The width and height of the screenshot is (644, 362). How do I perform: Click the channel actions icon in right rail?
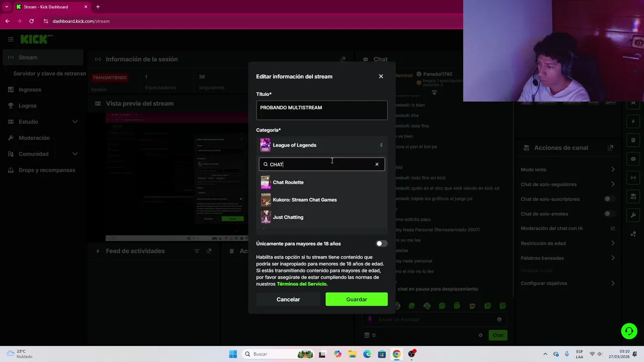coord(633,196)
